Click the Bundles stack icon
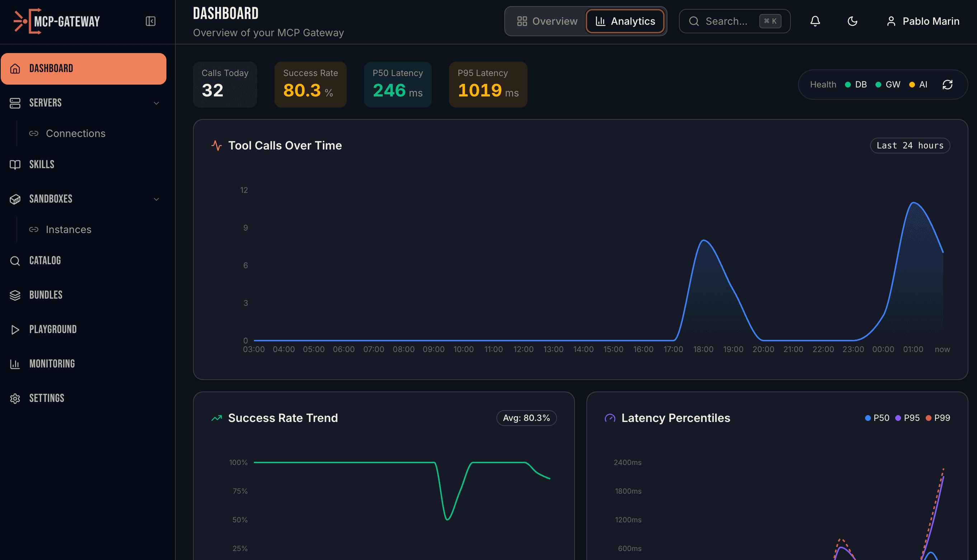977x560 pixels. [x=15, y=295]
